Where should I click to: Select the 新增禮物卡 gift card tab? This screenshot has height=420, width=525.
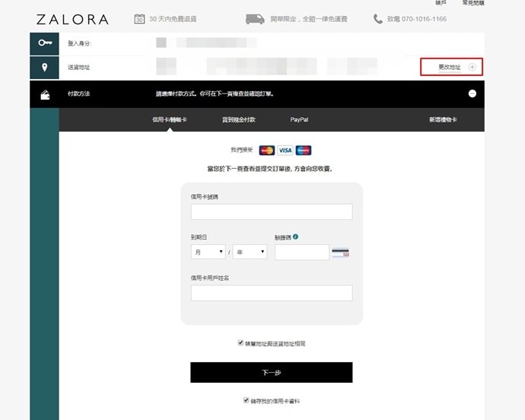[442, 120]
